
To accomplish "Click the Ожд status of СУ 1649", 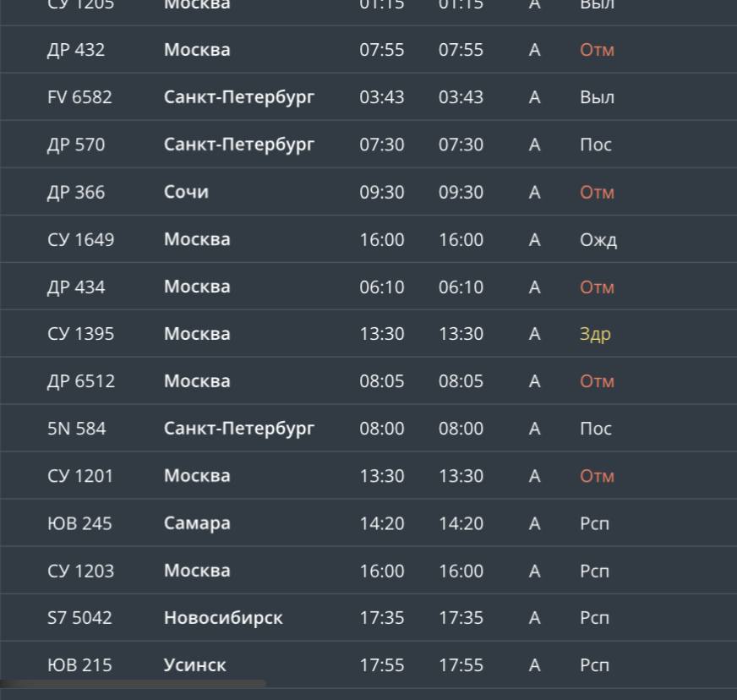I will click(598, 240).
